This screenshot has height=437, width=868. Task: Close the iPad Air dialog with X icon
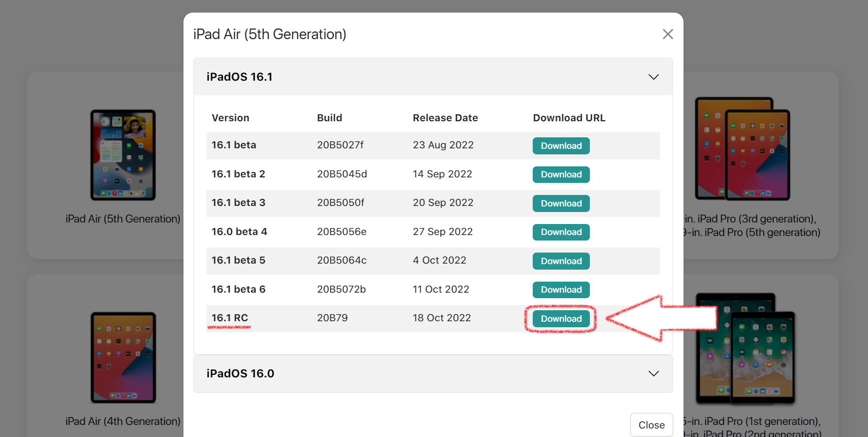tap(668, 34)
